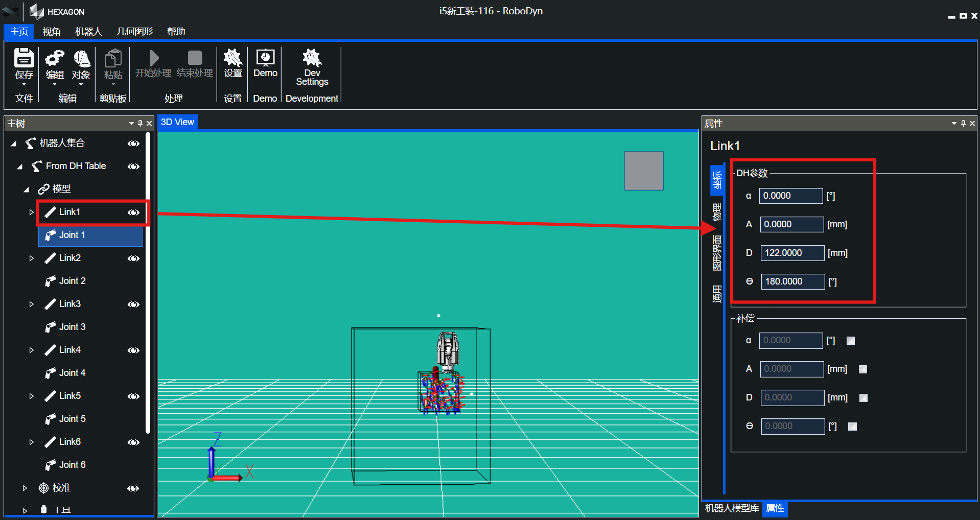Expand the Link3 tree node

(x=32, y=304)
